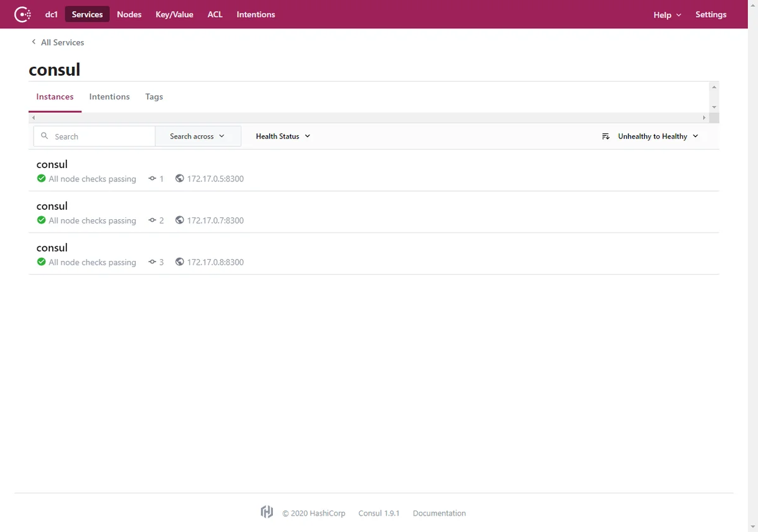The image size is (758, 532).
Task: Open the Documentation footer link
Action: (x=439, y=513)
